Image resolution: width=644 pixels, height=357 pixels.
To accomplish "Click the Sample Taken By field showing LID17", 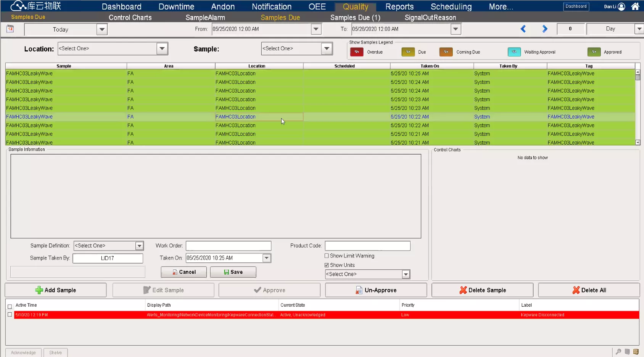I will tap(108, 258).
